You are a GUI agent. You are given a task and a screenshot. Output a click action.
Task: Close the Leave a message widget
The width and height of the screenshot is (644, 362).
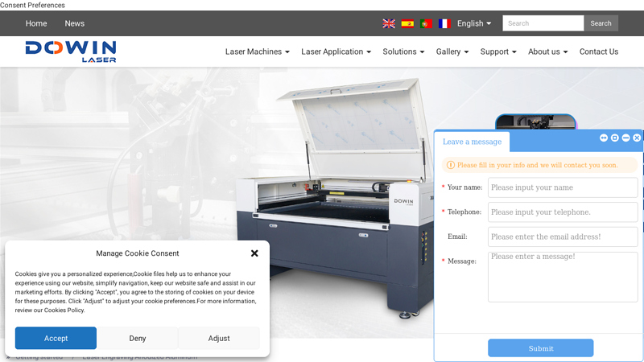coord(637,138)
